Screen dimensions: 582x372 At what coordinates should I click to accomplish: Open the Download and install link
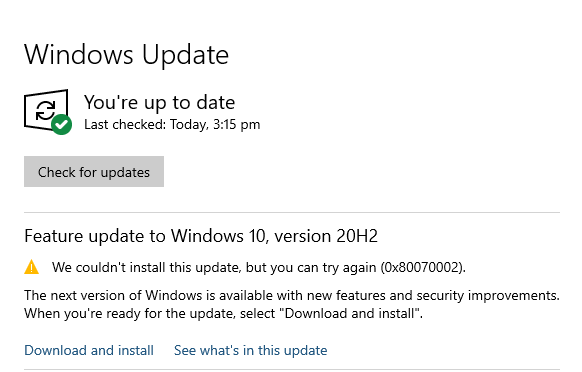[89, 350]
